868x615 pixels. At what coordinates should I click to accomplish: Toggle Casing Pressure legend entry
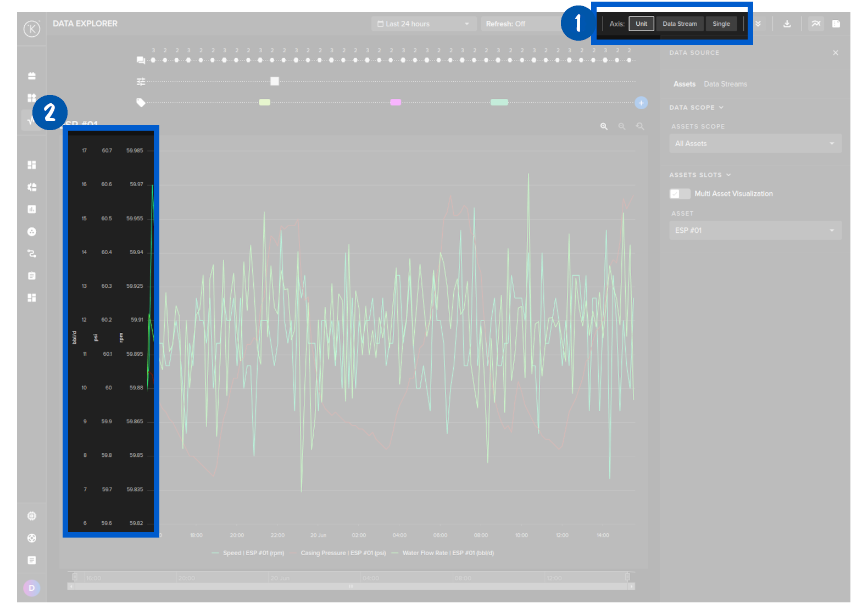pos(343,553)
